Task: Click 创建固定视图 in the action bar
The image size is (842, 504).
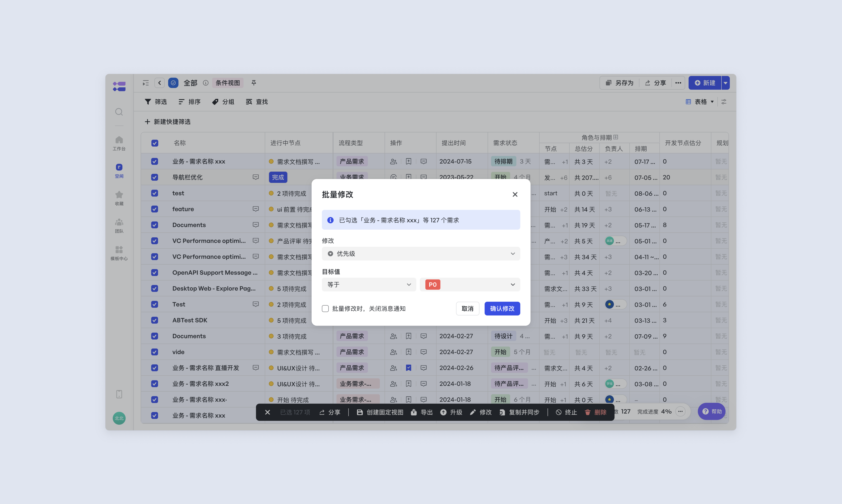Action: click(x=380, y=412)
